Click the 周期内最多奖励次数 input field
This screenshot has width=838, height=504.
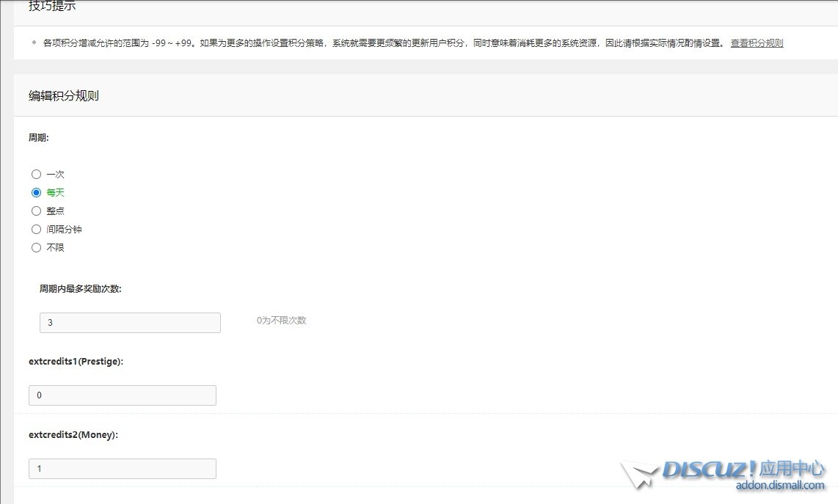[x=130, y=323]
